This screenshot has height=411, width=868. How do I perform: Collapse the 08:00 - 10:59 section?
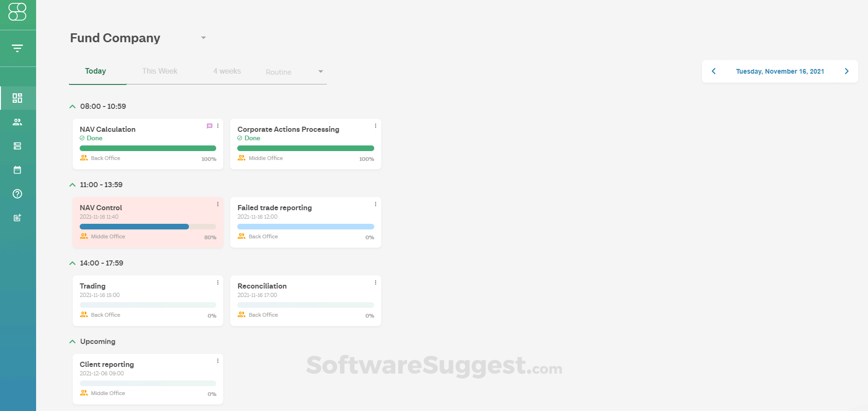pos(73,106)
